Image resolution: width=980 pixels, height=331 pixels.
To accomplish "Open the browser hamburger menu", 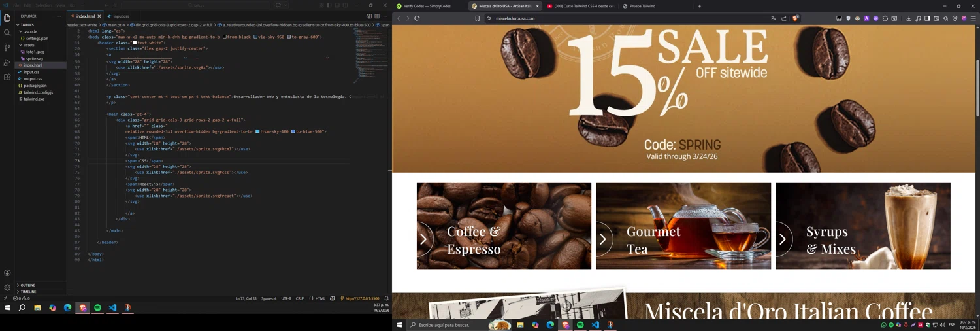I will [x=973, y=18].
